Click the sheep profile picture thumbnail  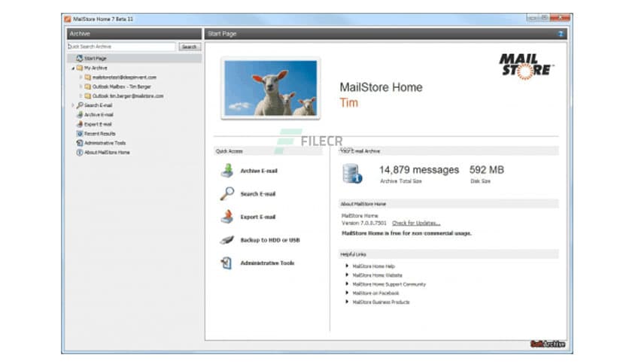pos(271,87)
